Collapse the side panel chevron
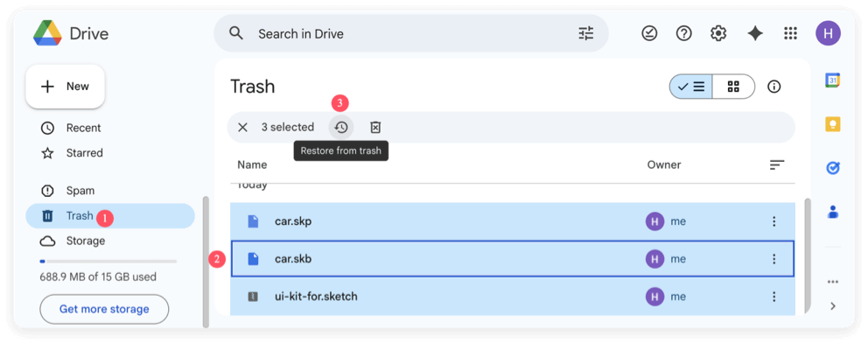This screenshot has height=344, width=868. [x=833, y=305]
